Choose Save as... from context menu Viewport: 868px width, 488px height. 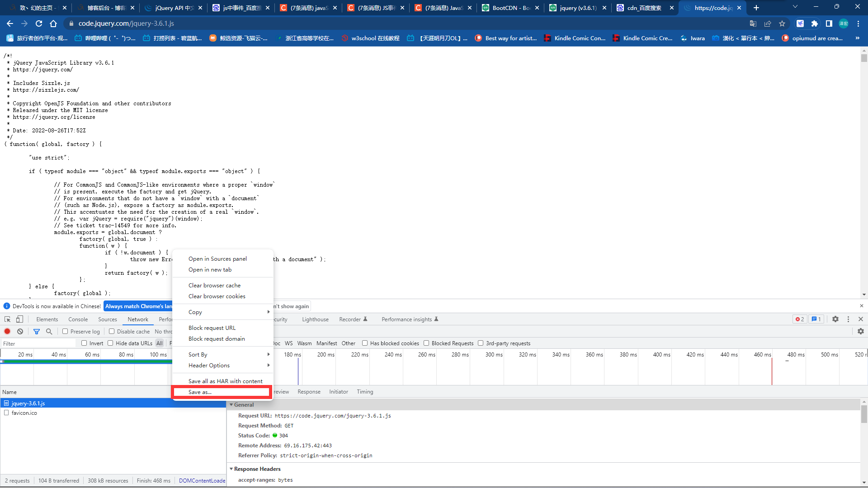[x=222, y=392]
